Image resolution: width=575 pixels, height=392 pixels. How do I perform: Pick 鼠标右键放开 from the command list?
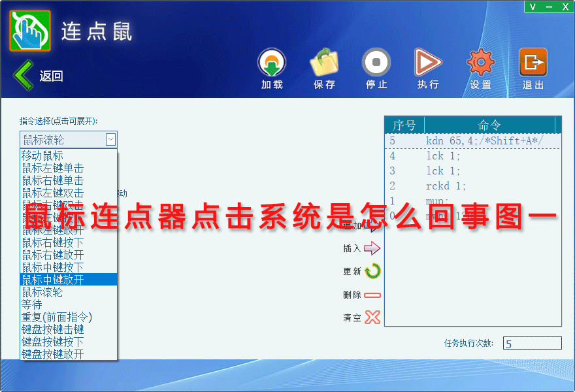coord(69,255)
